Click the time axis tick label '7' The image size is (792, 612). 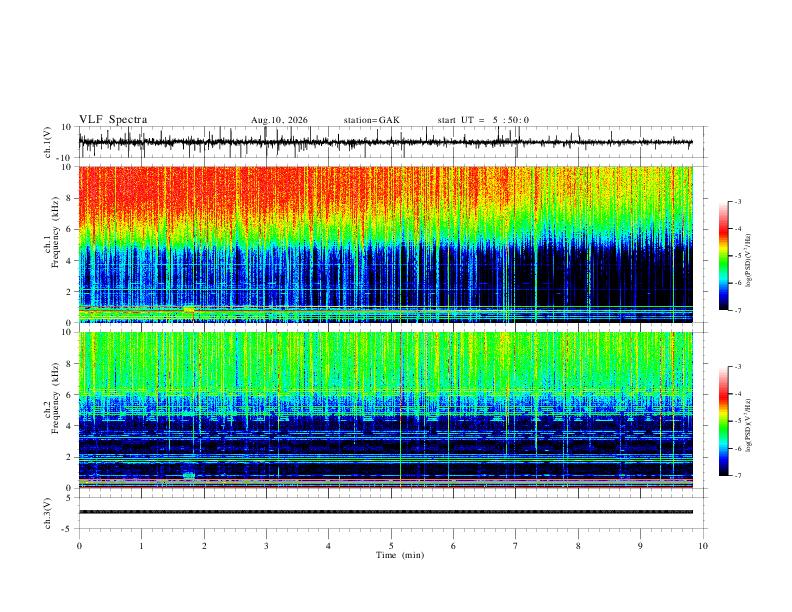516,546
